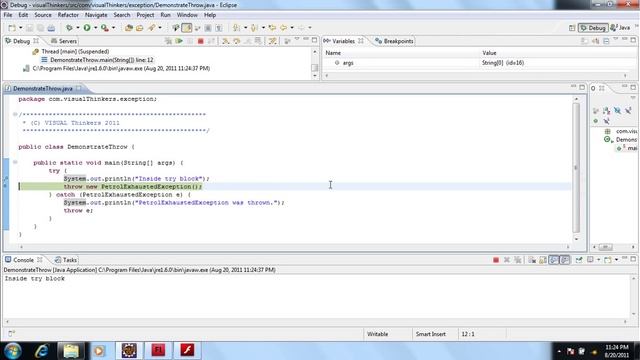Open the Navigate menu
This screenshot has height=360, width=640.
point(96,15)
